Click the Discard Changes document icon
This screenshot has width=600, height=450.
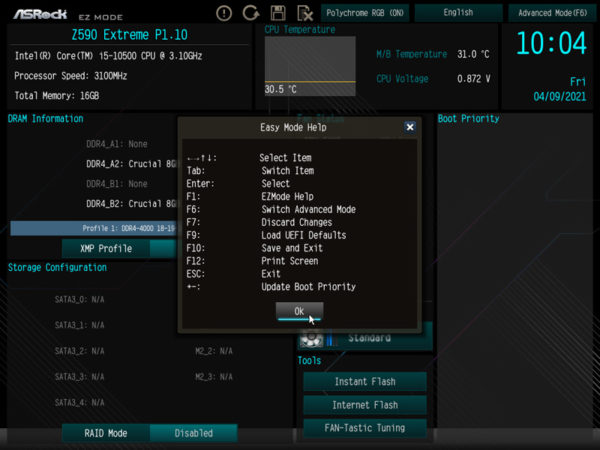tap(305, 13)
